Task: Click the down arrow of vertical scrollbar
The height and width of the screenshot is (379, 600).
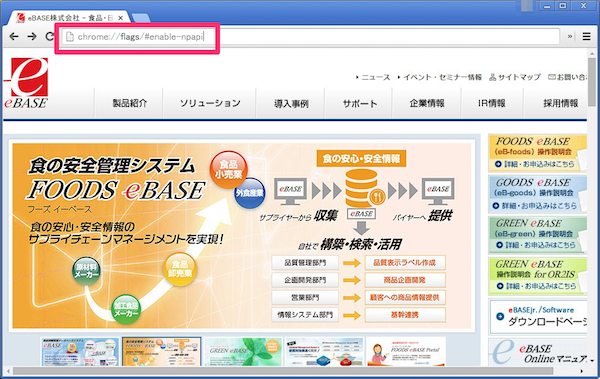Action: pyautogui.click(x=592, y=361)
